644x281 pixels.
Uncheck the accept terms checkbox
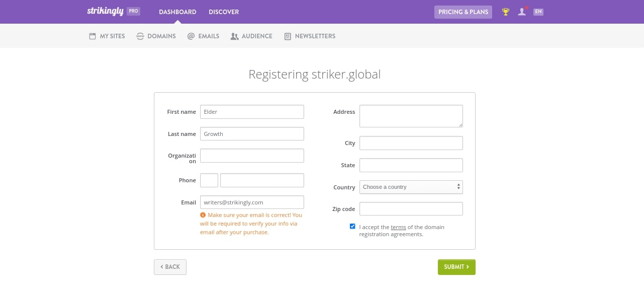click(x=352, y=227)
